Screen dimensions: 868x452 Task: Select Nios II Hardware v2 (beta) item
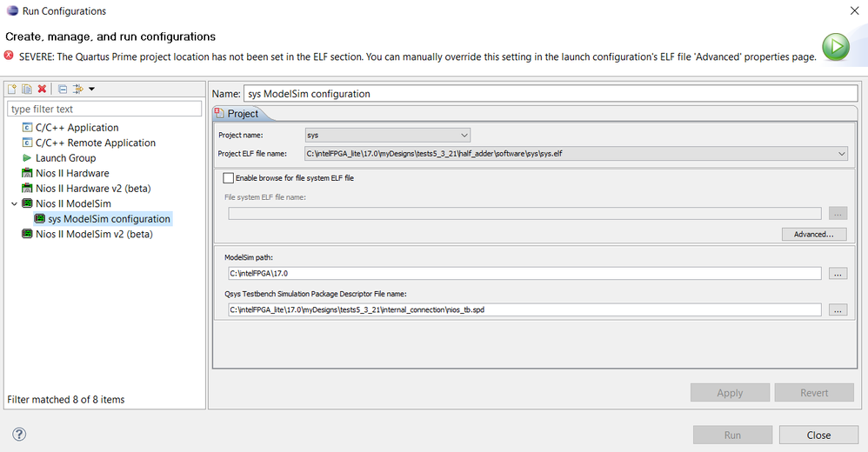point(93,189)
